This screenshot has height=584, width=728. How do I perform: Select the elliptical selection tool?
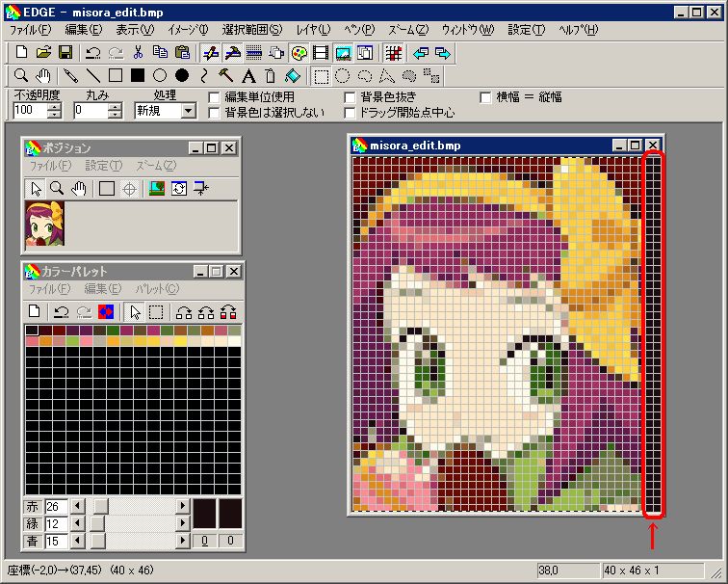tap(343, 75)
